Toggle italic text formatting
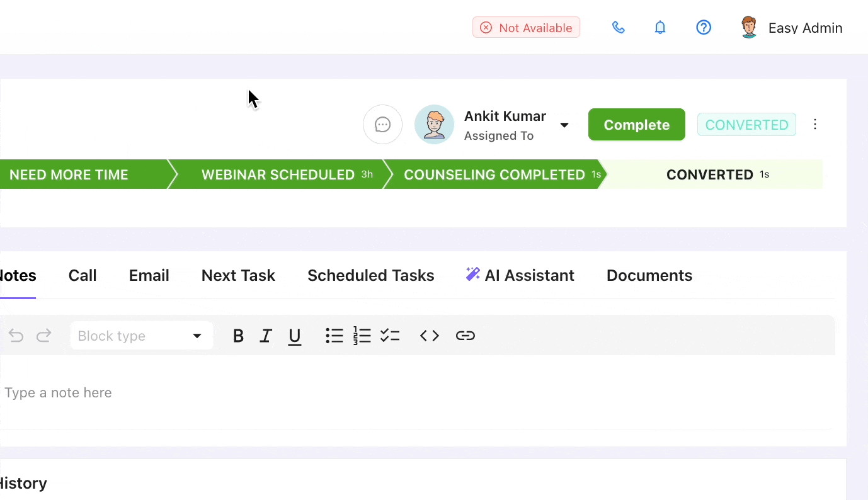 coord(266,336)
